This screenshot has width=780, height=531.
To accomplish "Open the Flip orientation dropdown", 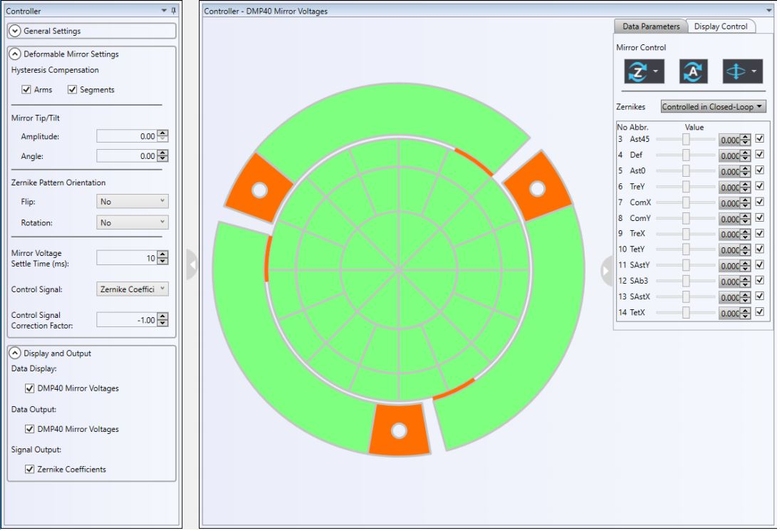I will [x=133, y=201].
